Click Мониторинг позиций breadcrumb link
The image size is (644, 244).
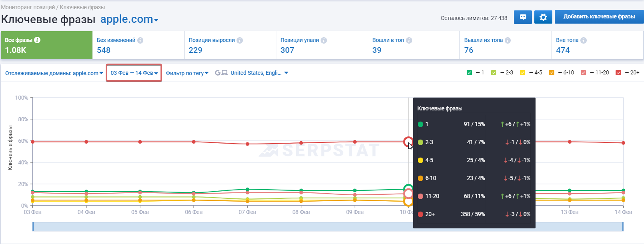(x=28, y=7)
